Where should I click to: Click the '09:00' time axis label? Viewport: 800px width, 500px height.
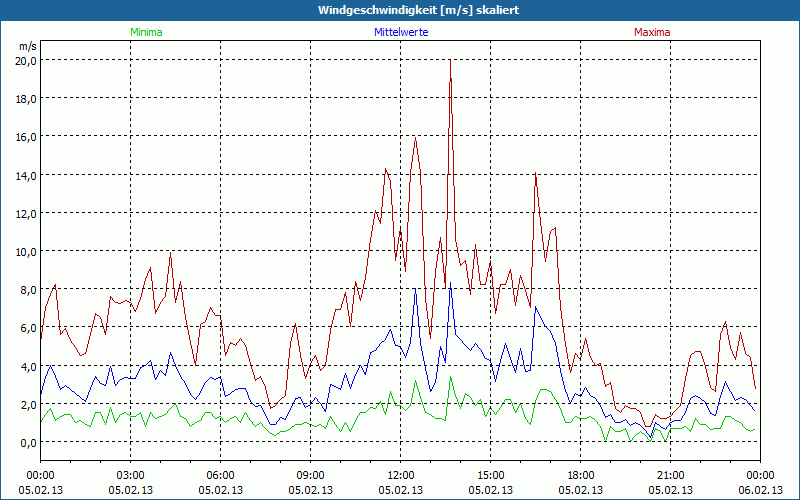pyautogui.click(x=310, y=476)
